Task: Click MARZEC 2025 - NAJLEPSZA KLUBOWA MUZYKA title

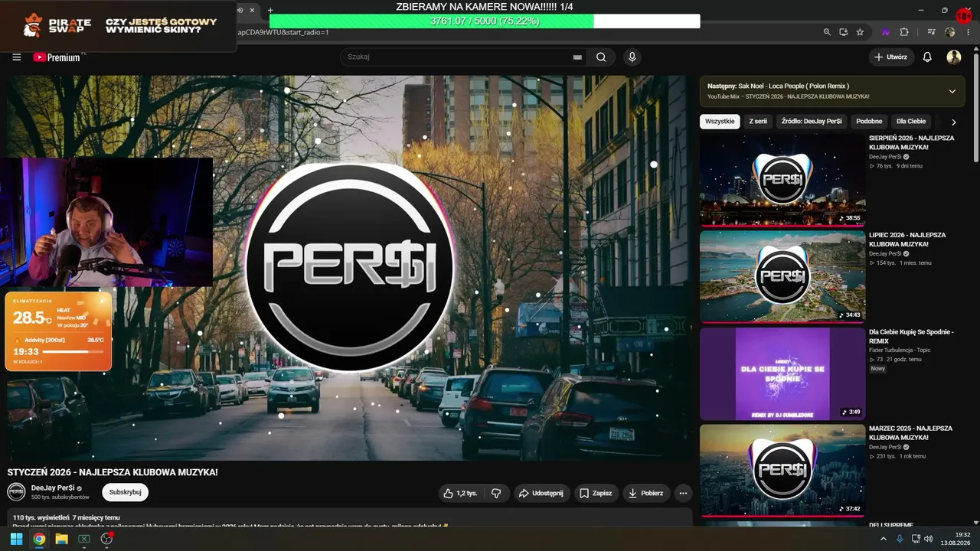Action: [x=910, y=433]
